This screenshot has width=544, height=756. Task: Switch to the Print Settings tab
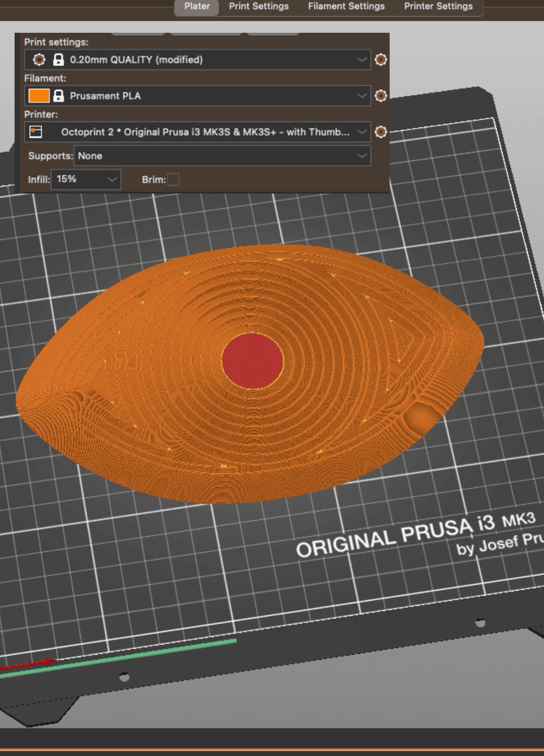point(259,7)
